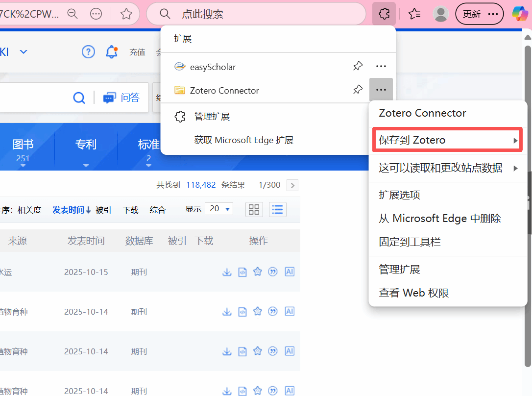Open AI reading for the second 2025-10-14 article
Screen dimensions: 532x396
point(290,351)
